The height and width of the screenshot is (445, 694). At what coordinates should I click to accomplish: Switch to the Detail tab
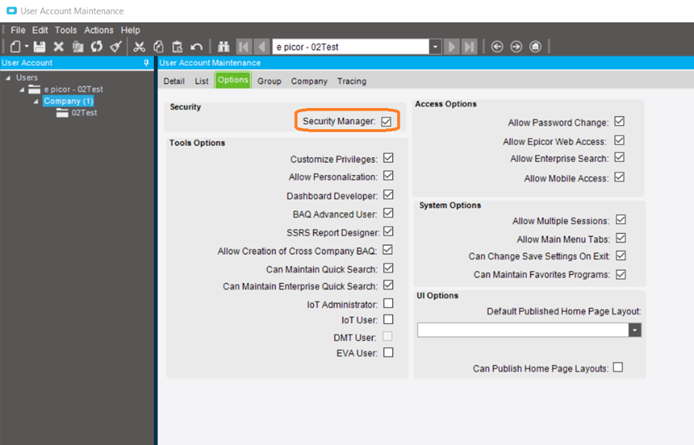click(x=174, y=81)
